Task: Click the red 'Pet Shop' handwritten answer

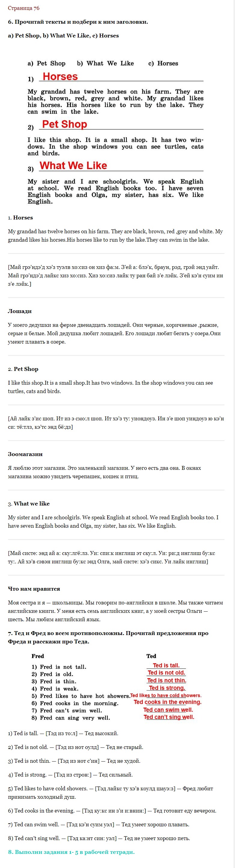Action: point(65,124)
